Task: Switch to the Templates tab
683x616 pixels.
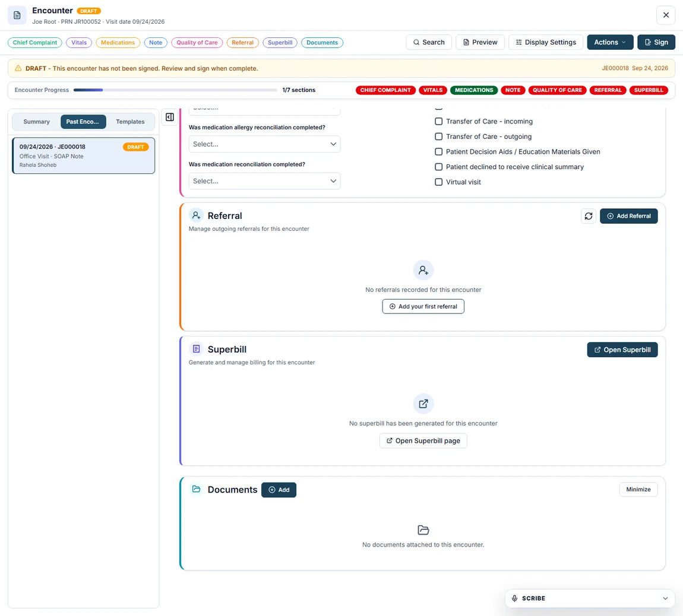Action: pos(130,122)
